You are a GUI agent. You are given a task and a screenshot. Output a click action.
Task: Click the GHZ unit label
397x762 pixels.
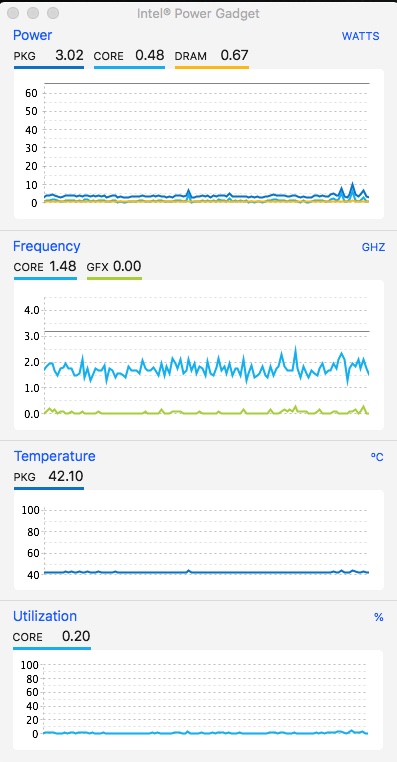coord(373,247)
